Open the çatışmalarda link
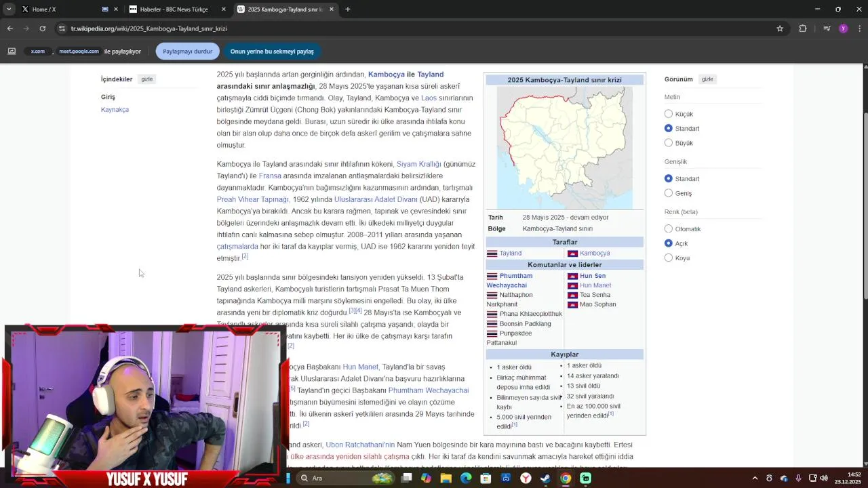Viewport: 868px width, 488px height. coord(237,247)
